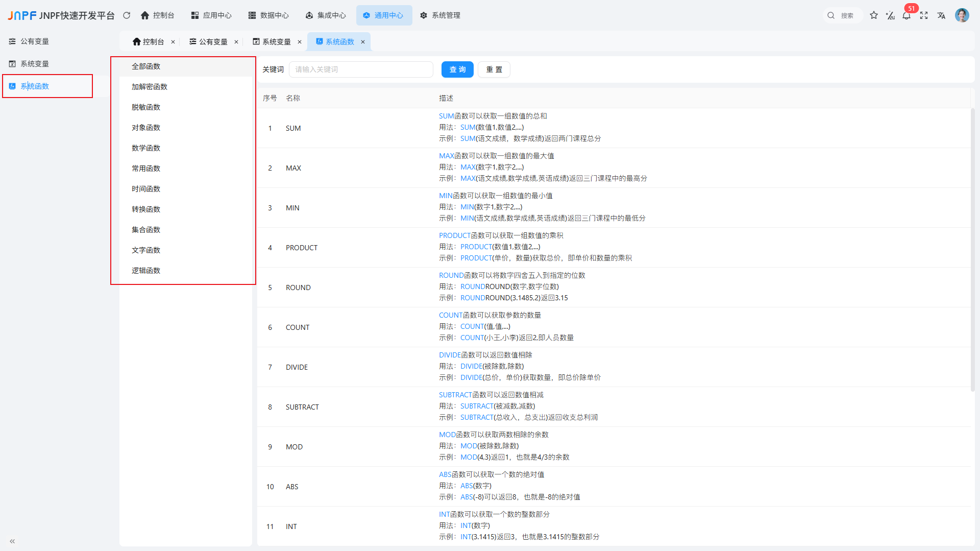Viewport: 980px width, 551px height.
Task: Collapse the left sidebar with double-chevron
Action: (12, 541)
